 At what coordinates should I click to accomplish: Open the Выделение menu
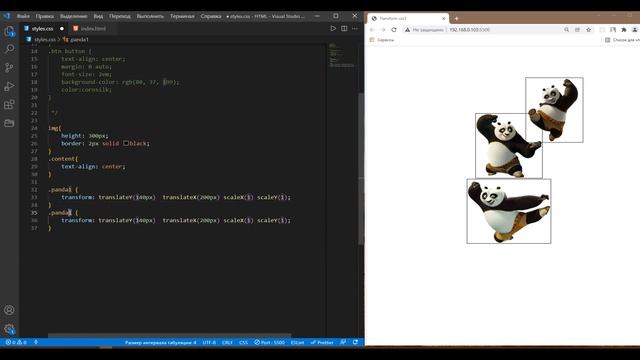tap(73, 16)
